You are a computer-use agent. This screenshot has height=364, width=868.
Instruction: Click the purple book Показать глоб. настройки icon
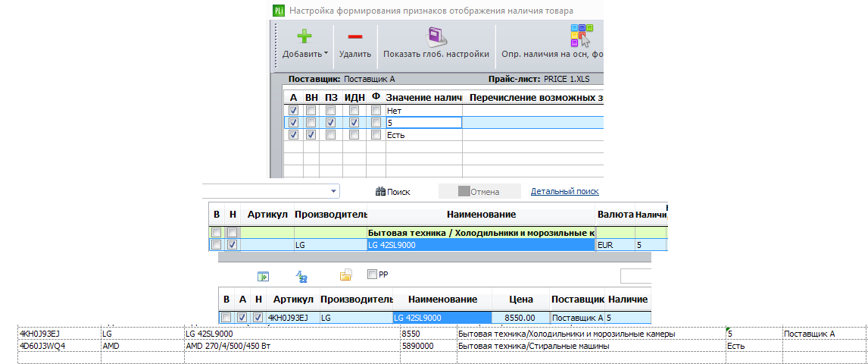436,36
